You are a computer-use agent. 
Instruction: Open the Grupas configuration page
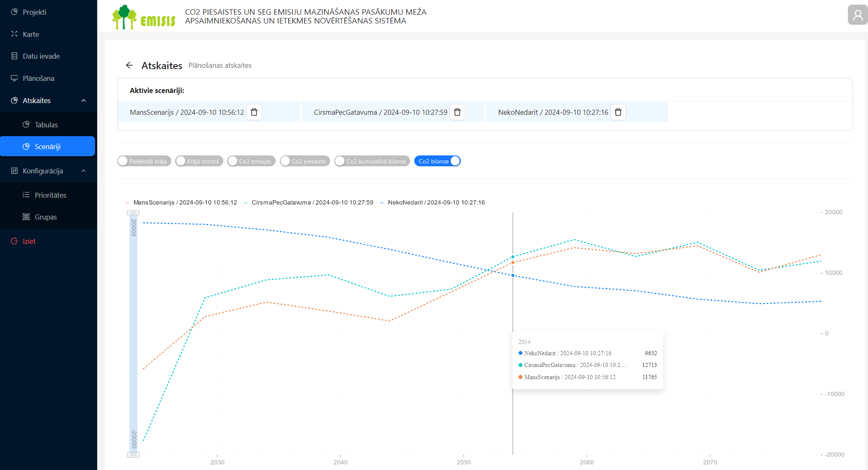(46, 217)
